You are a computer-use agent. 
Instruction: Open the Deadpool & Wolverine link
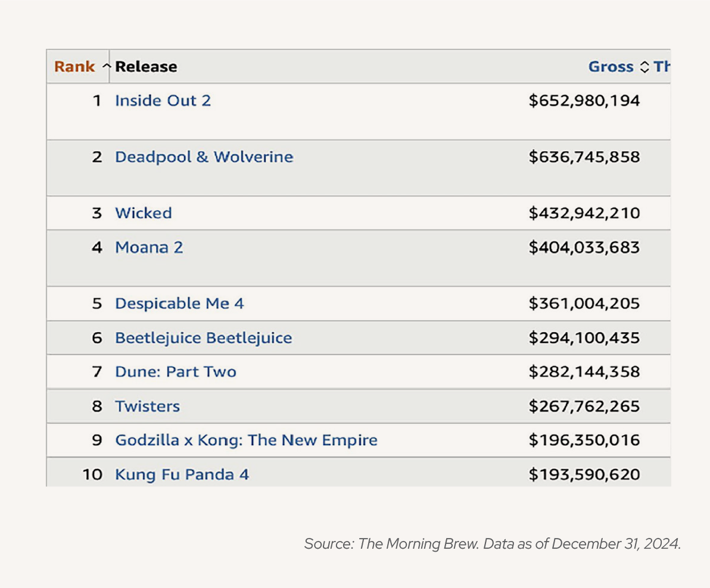pos(204,157)
